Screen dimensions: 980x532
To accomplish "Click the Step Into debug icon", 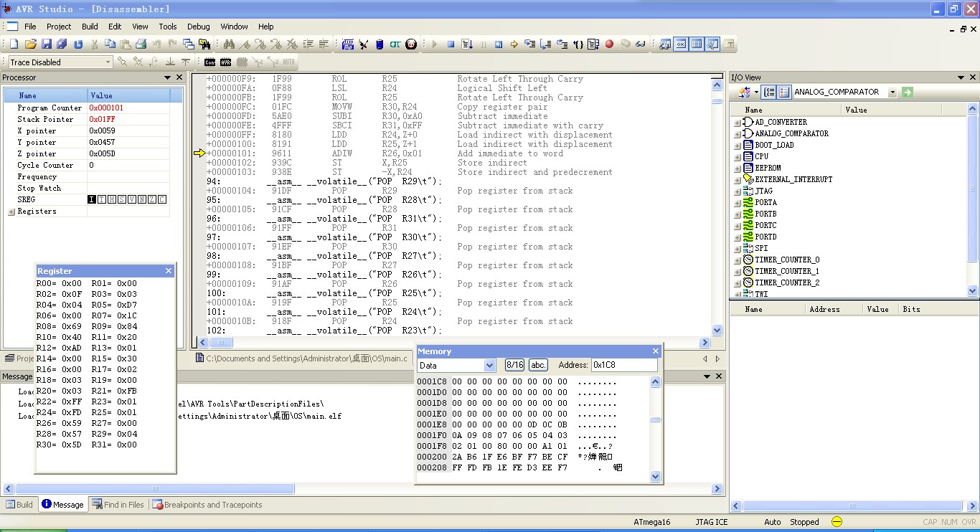I will pyautogui.click(x=530, y=44).
